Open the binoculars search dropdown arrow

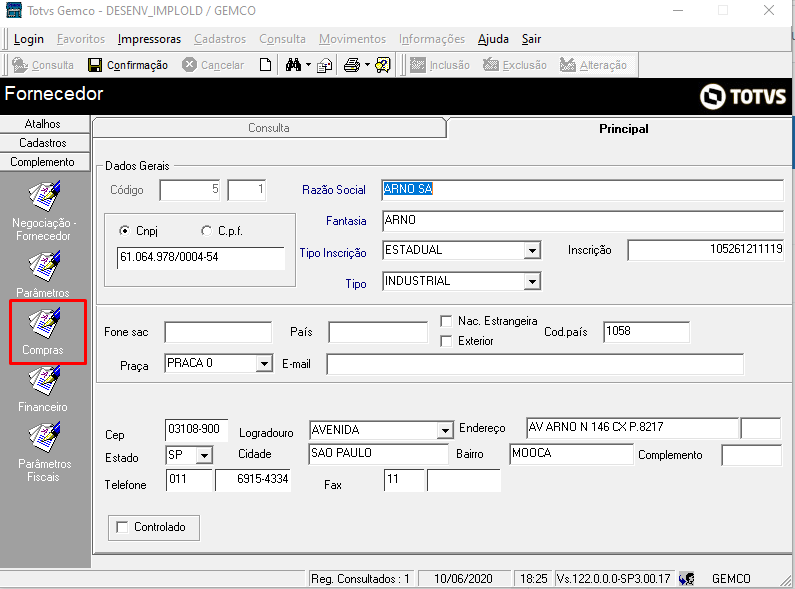(x=308, y=65)
